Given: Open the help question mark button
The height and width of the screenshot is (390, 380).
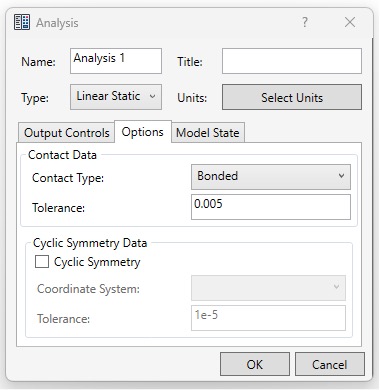Looking at the screenshot, I should tap(305, 23).
